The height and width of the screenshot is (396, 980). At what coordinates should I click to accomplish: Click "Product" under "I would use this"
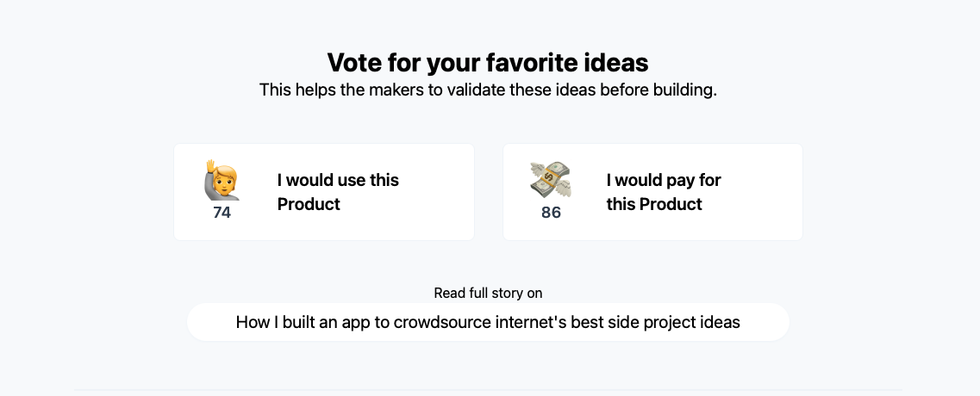(x=309, y=204)
